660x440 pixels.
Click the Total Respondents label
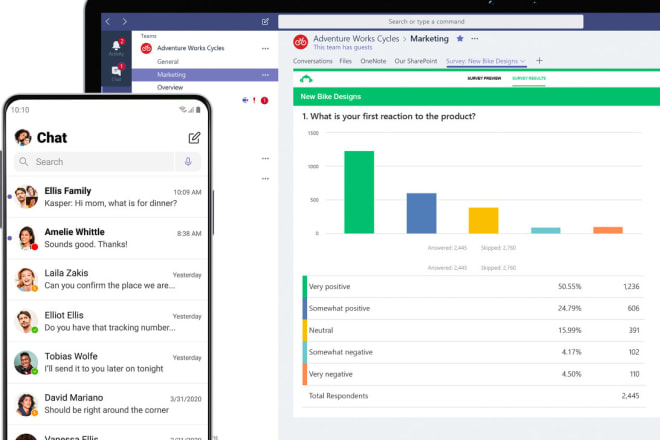point(338,396)
